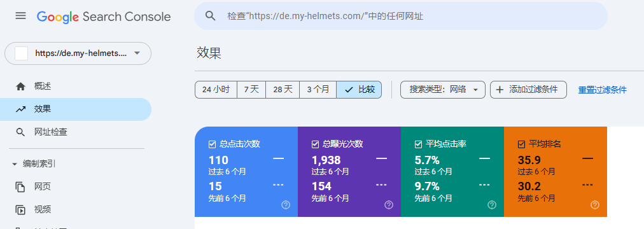The width and height of the screenshot is (644, 229).
Task: Open help for 总曝光次数 card
Action: pos(389,205)
